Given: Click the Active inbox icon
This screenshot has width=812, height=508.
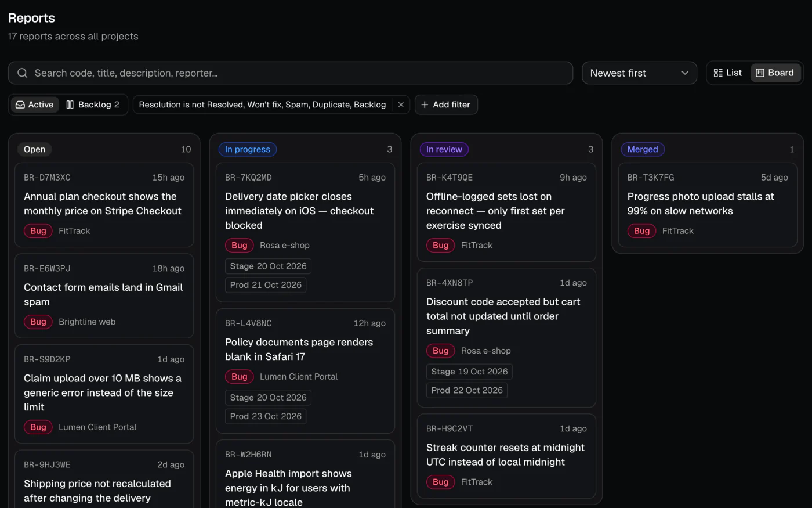Looking at the screenshot, I should coord(20,105).
